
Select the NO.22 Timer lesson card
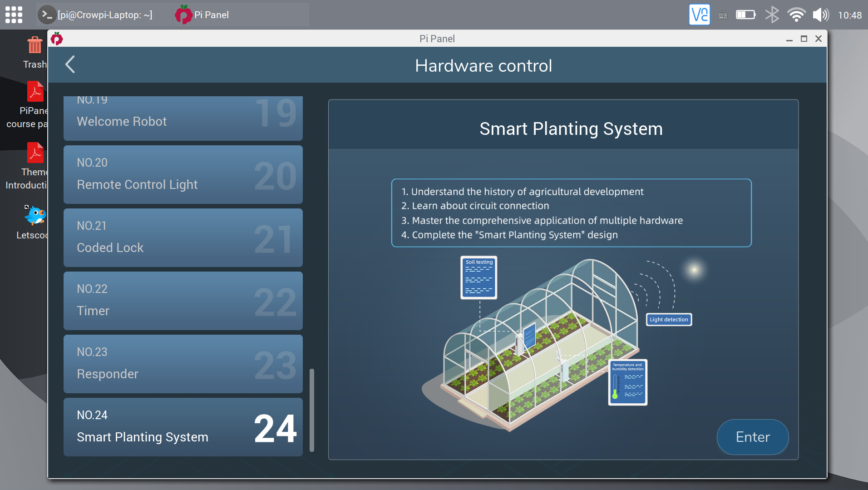point(183,301)
